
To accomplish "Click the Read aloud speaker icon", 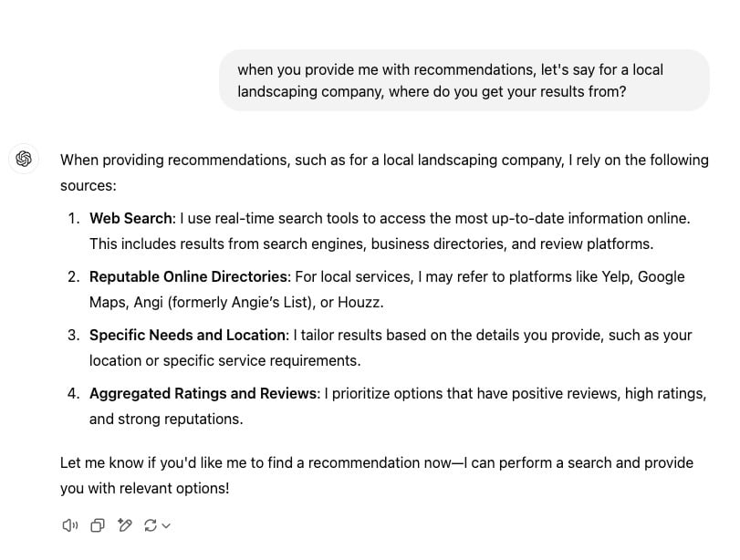I will (x=69, y=525).
